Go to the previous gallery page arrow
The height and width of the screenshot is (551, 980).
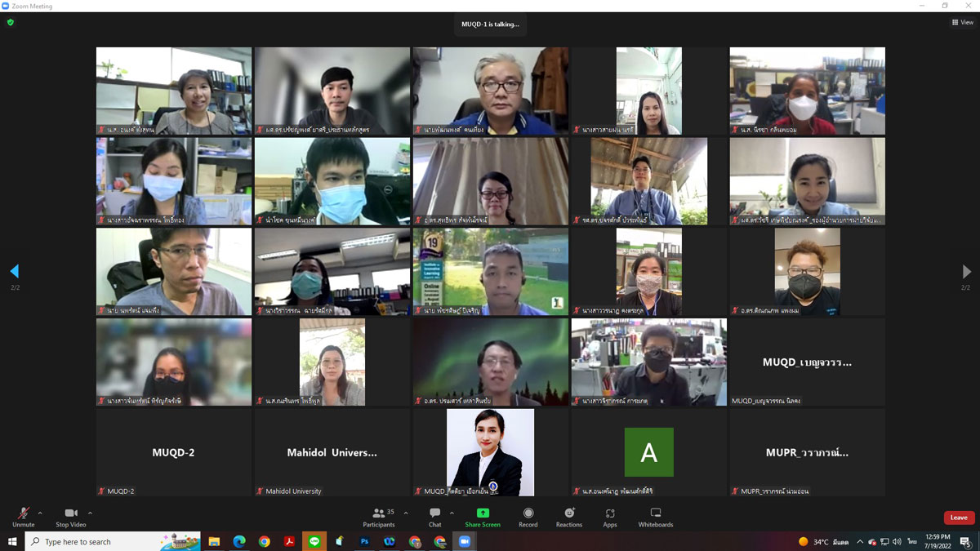pyautogui.click(x=14, y=272)
